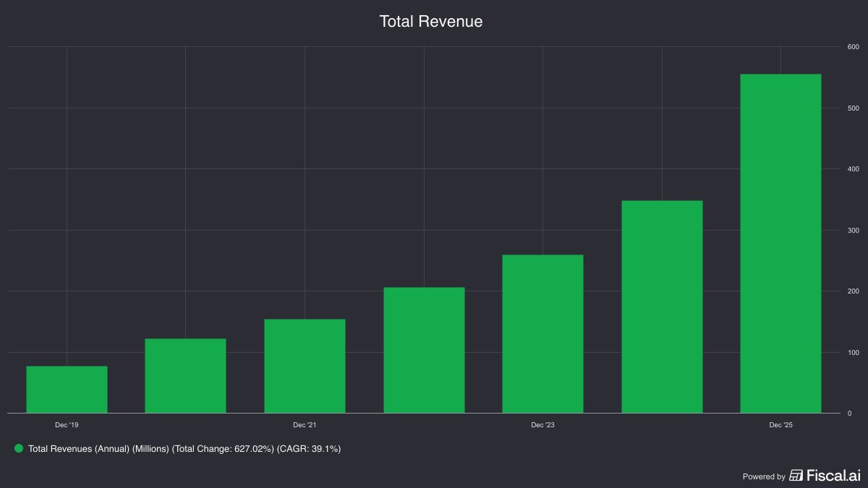Click the green legend dot for Total Revenues
The image size is (868, 488).
click(20, 449)
